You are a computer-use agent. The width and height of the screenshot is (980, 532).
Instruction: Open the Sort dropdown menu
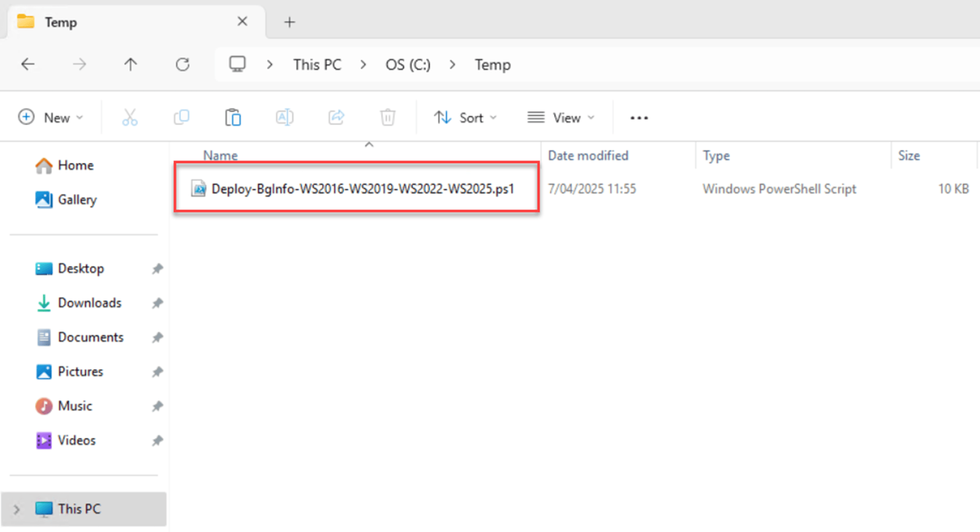click(x=466, y=117)
